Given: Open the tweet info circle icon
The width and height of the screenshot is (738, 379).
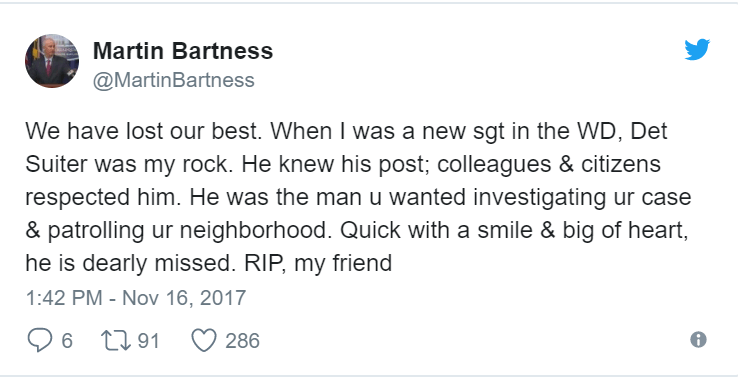Looking at the screenshot, I should (698, 339).
